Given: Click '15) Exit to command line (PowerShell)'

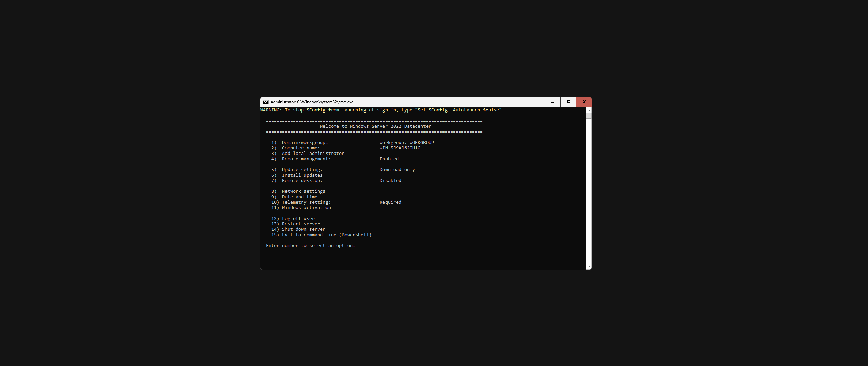Looking at the screenshot, I should coord(321,235).
